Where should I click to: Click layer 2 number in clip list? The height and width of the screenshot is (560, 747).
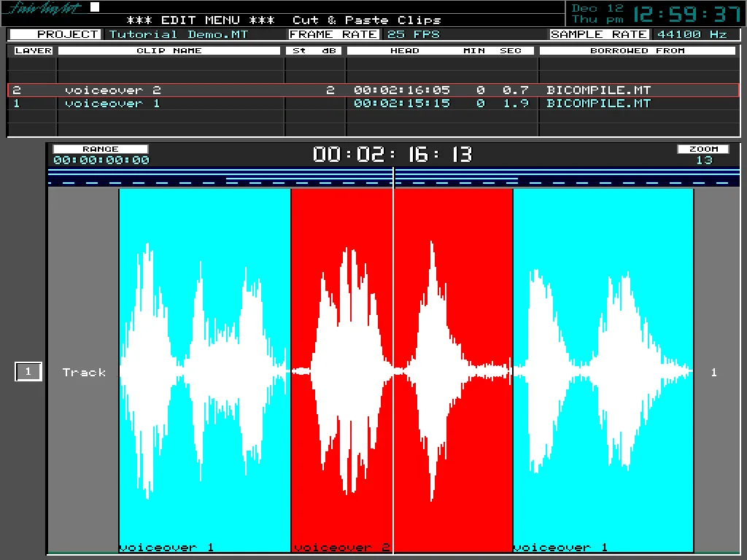17,90
